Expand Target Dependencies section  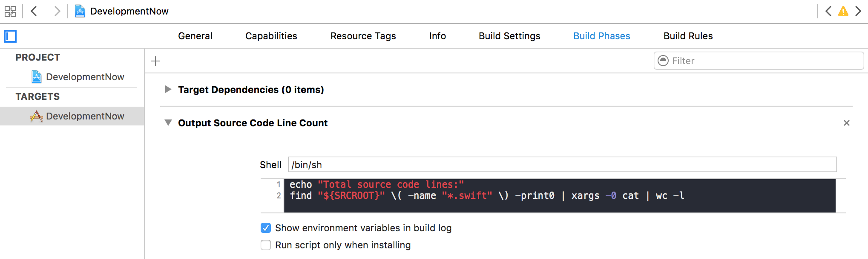click(x=168, y=89)
